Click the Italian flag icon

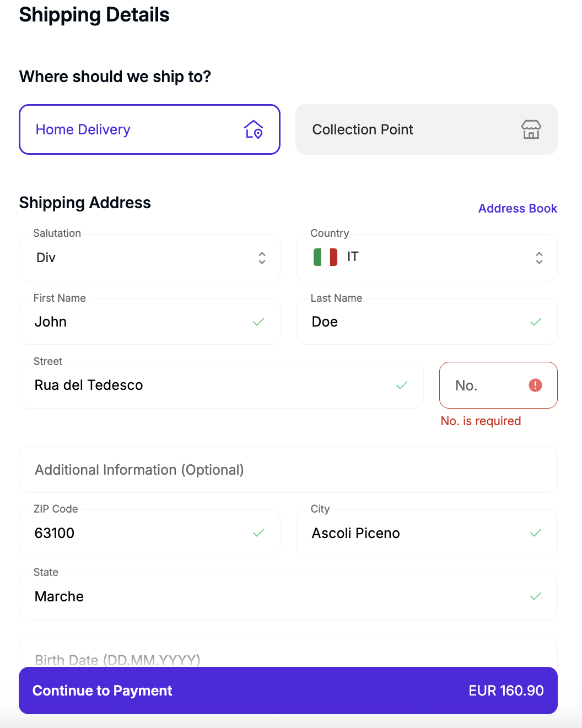(325, 257)
